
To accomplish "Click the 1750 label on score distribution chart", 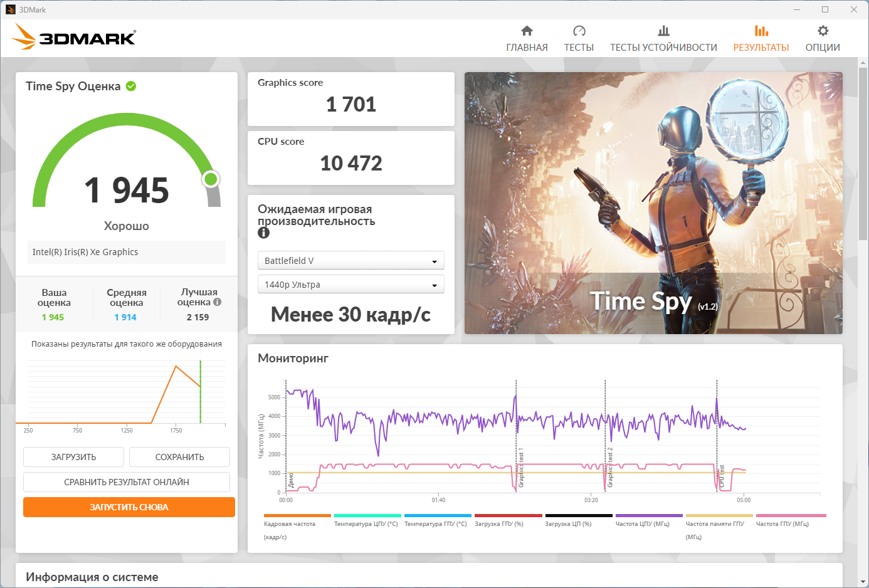I will [176, 430].
